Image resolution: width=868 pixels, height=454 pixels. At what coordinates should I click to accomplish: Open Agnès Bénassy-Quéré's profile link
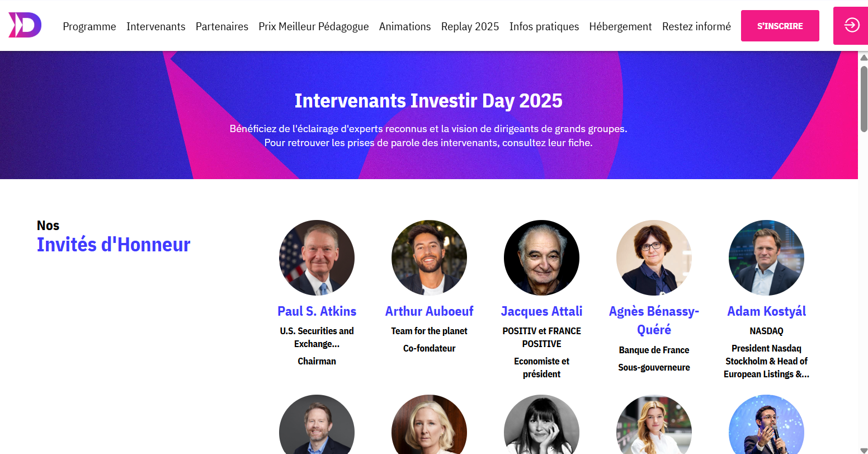tap(654, 320)
